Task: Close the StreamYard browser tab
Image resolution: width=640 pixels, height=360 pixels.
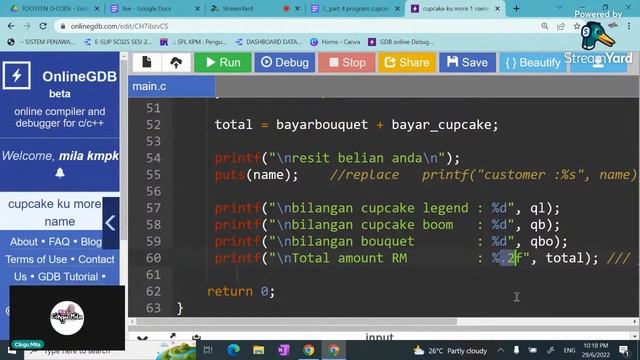Action: click(x=298, y=9)
